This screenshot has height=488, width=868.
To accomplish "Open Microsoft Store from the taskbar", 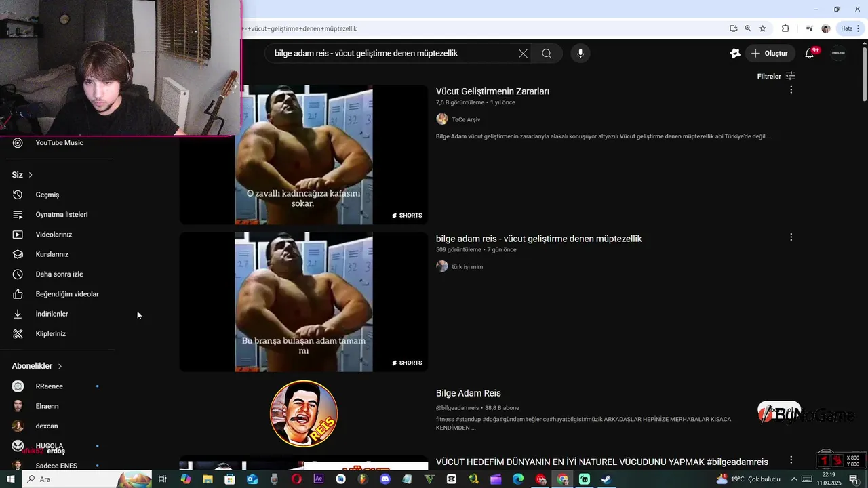I will (230, 479).
